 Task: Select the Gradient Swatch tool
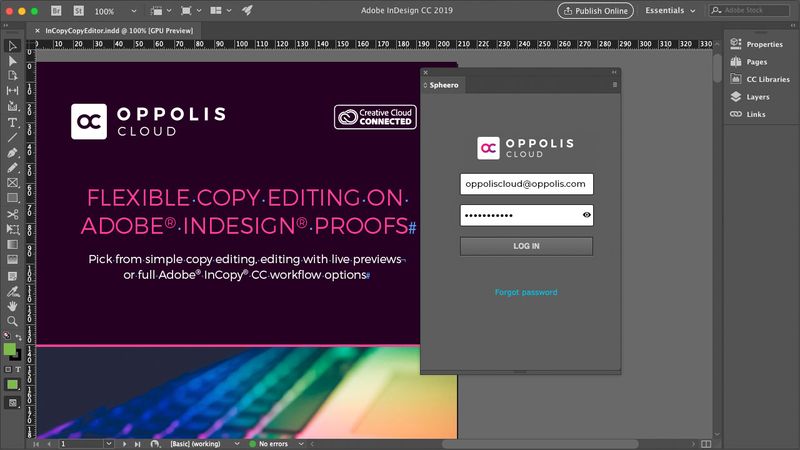pos(12,244)
